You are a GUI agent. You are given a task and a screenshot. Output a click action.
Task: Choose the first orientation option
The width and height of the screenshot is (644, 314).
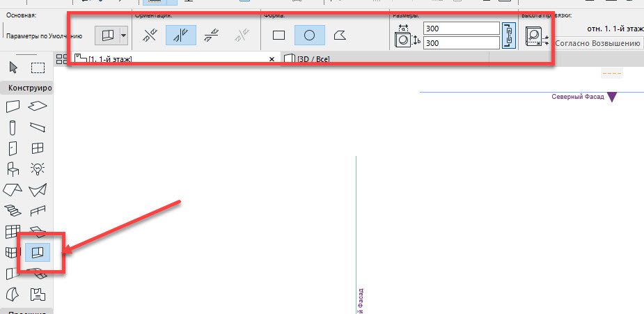tap(149, 36)
